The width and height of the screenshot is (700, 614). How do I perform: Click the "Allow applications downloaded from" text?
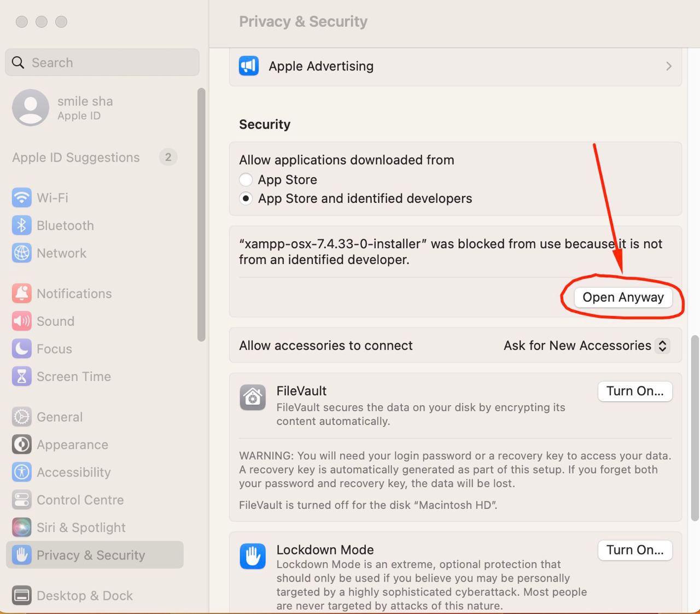click(x=347, y=160)
